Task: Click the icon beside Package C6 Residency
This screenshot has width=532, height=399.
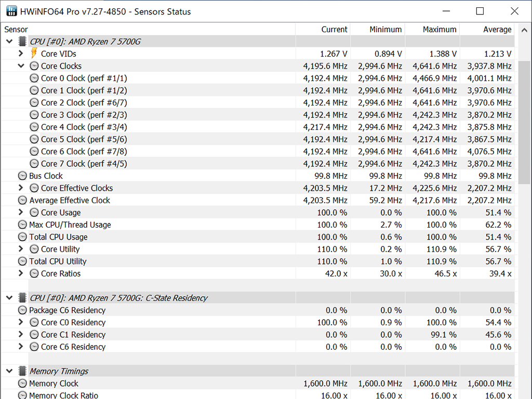Action: tap(22, 310)
